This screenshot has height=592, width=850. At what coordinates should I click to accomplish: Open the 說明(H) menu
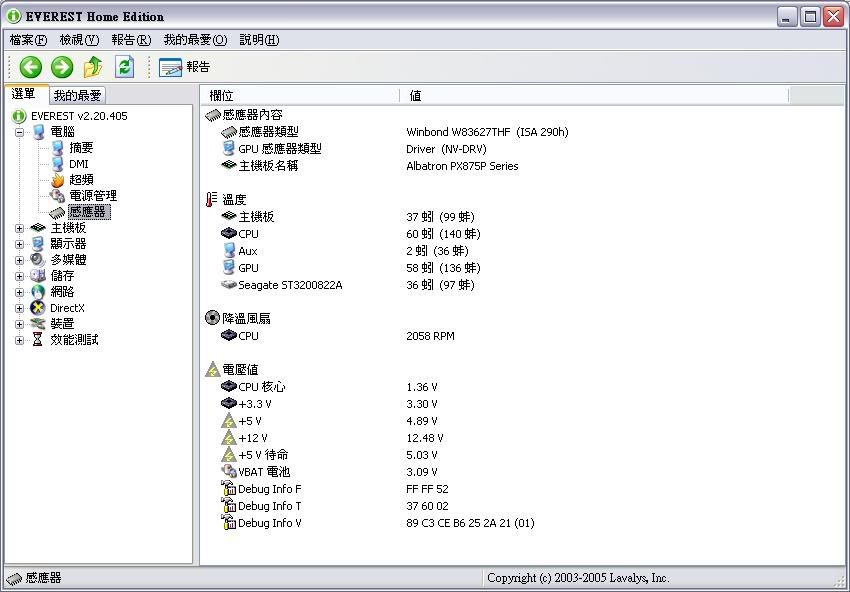[259, 40]
